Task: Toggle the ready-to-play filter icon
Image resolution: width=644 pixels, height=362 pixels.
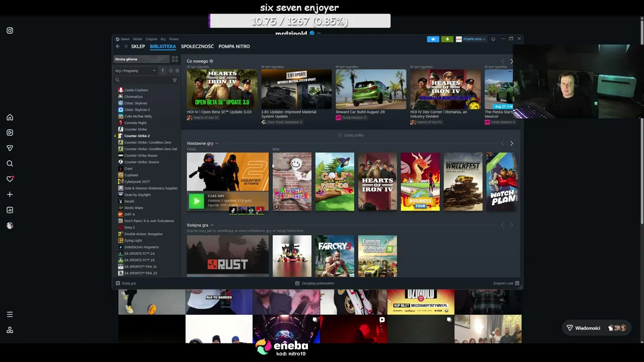Action: click(x=177, y=70)
